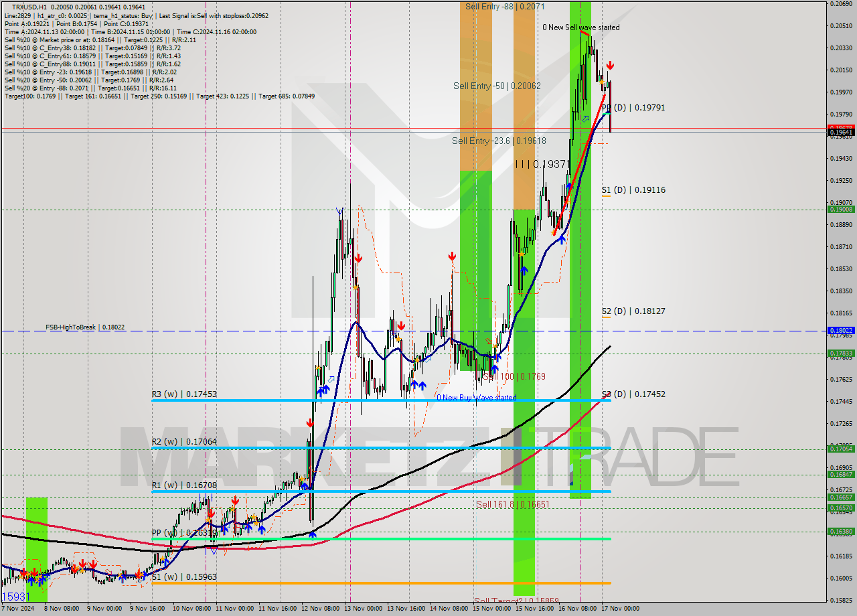
Task: Select the 'Sell %10 @ C_Entry88: 0.19011' line
Action: (x=92, y=64)
